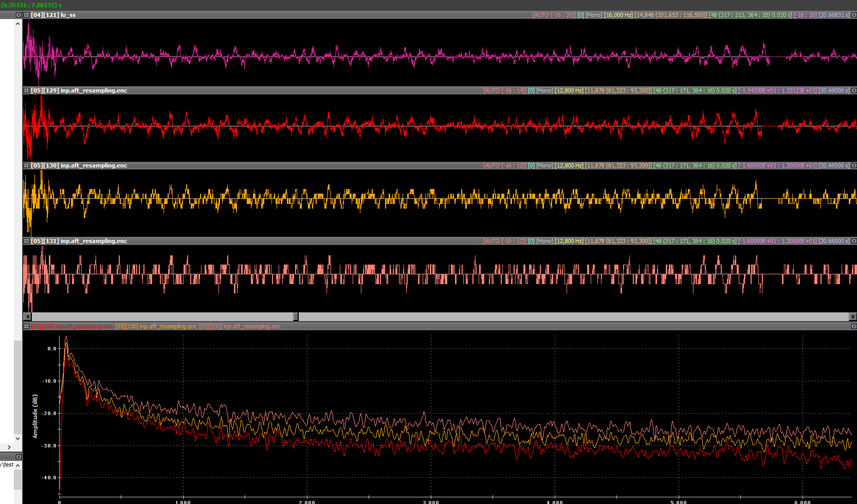Click the lo_ss track title
The image size is (857, 504).
(x=53, y=15)
